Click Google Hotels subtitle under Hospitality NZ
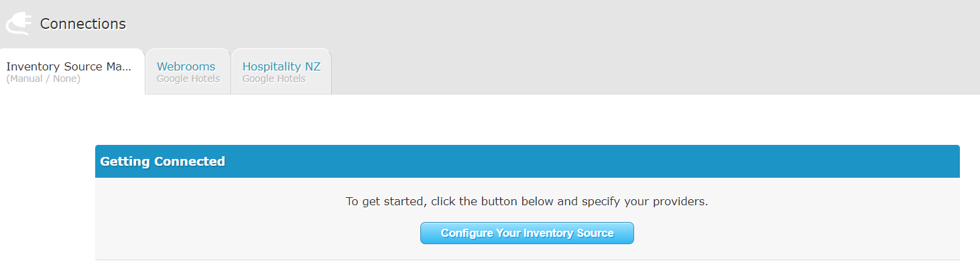 click(x=273, y=79)
